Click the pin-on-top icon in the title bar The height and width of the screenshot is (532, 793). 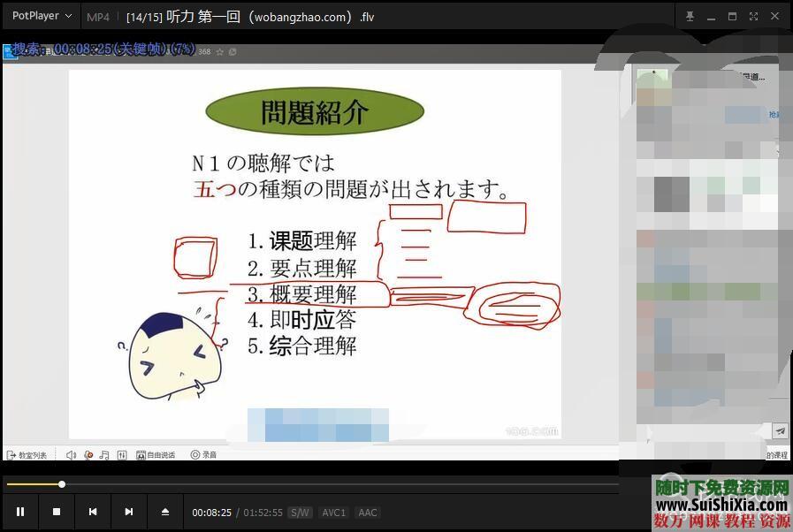(x=689, y=16)
